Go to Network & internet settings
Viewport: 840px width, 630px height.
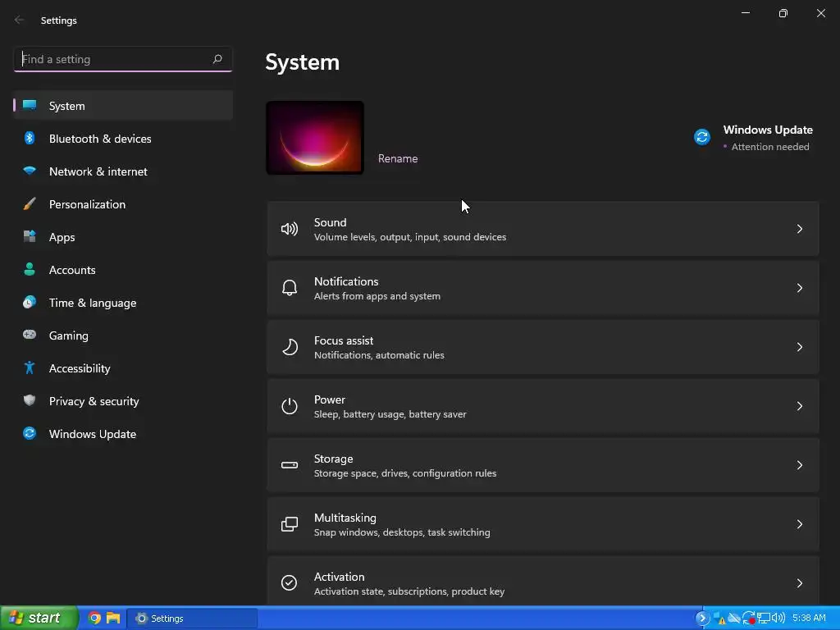click(123, 171)
